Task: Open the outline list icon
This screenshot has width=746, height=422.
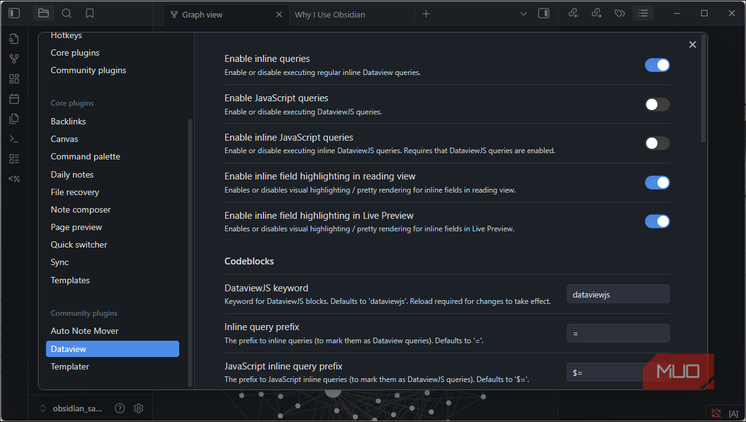Action: (x=643, y=13)
